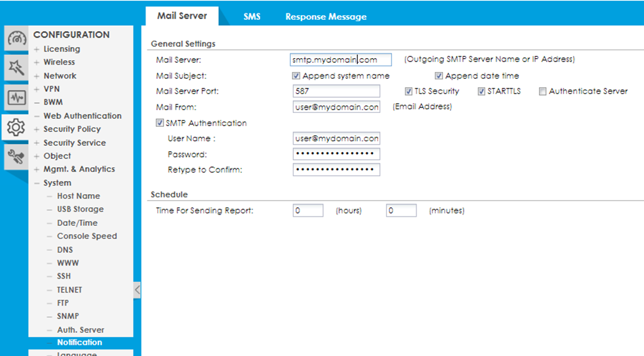This screenshot has height=356, width=644.
Task: Disable the STARTTLS checkbox
Action: tap(481, 91)
